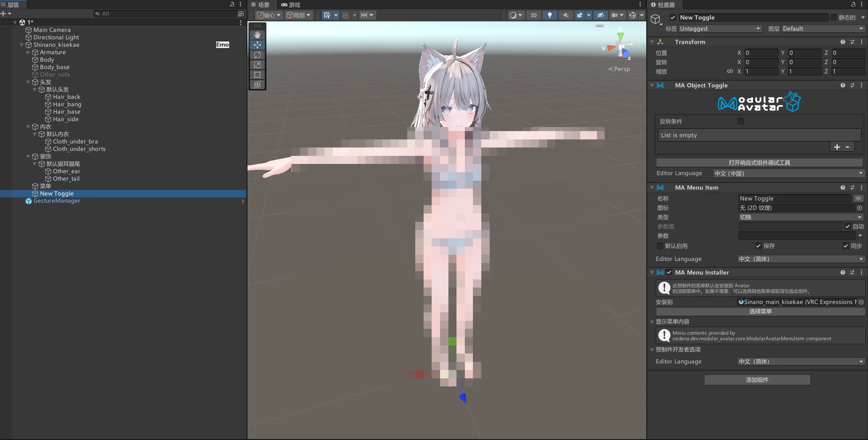The width and height of the screenshot is (868, 440).
Task: Open the icon texture object picker
Action: click(860, 208)
